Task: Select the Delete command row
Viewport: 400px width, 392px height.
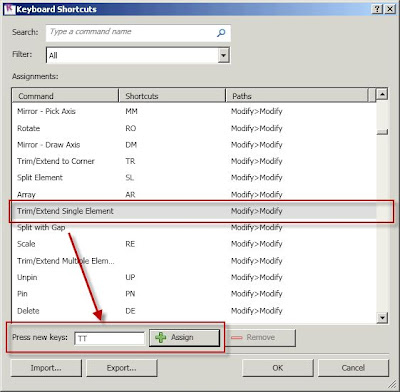Action: [194, 311]
